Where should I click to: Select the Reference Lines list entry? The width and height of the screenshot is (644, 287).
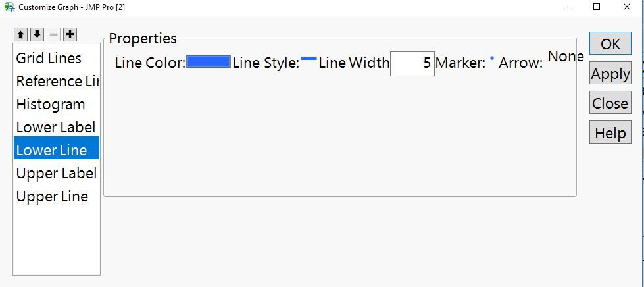tap(58, 82)
